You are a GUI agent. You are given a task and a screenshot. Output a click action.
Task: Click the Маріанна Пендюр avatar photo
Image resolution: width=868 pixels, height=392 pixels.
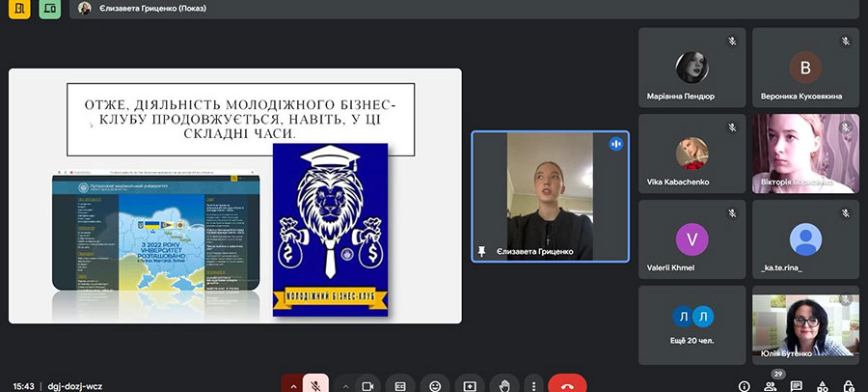[692, 67]
